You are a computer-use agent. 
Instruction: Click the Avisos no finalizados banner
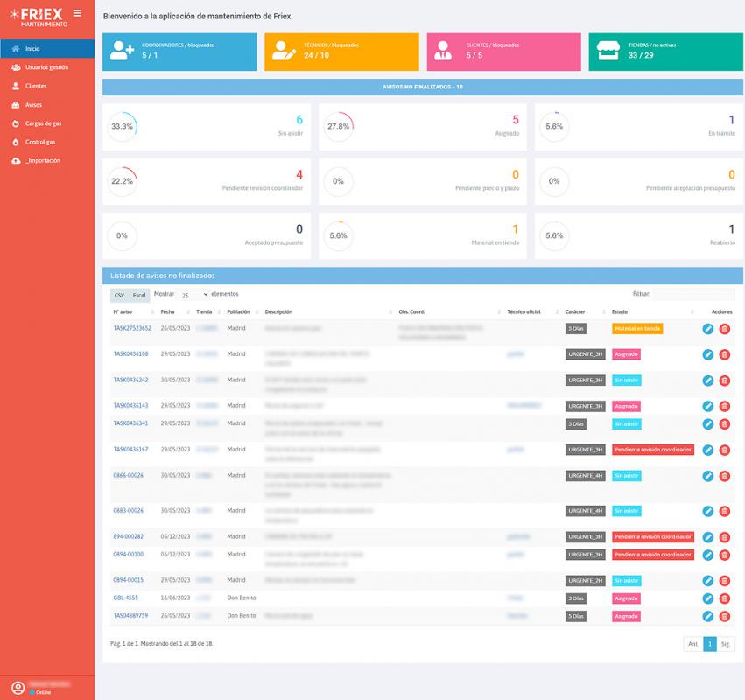point(422,87)
